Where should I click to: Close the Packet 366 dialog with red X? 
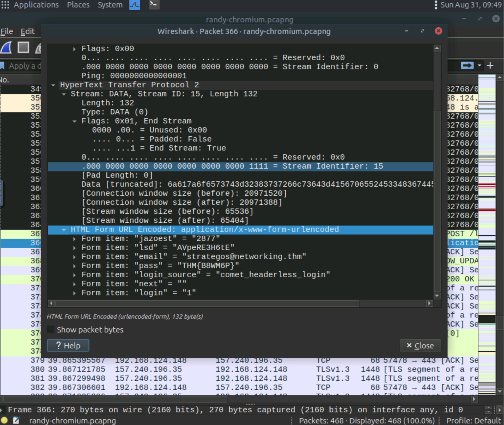438,31
